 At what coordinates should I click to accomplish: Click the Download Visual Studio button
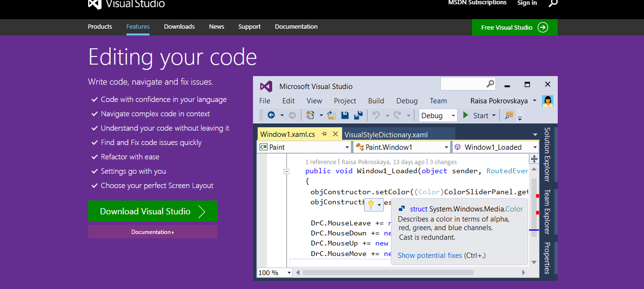[x=152, y=211]
